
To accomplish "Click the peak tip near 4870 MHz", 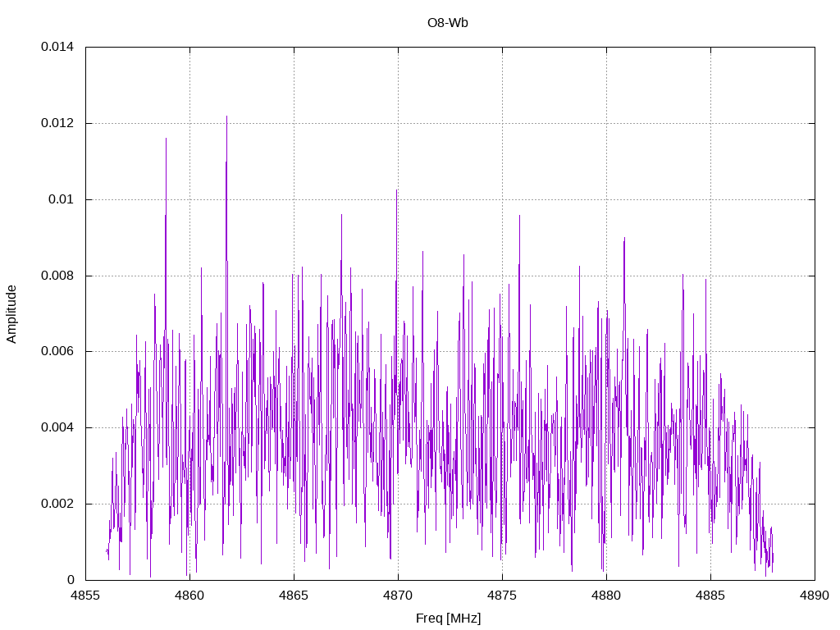I will tap(396, 190).
